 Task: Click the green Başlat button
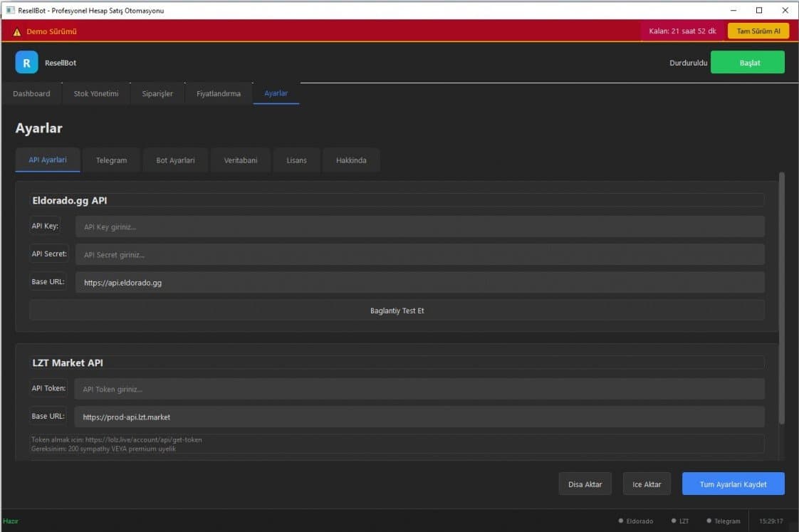(748, 63)
